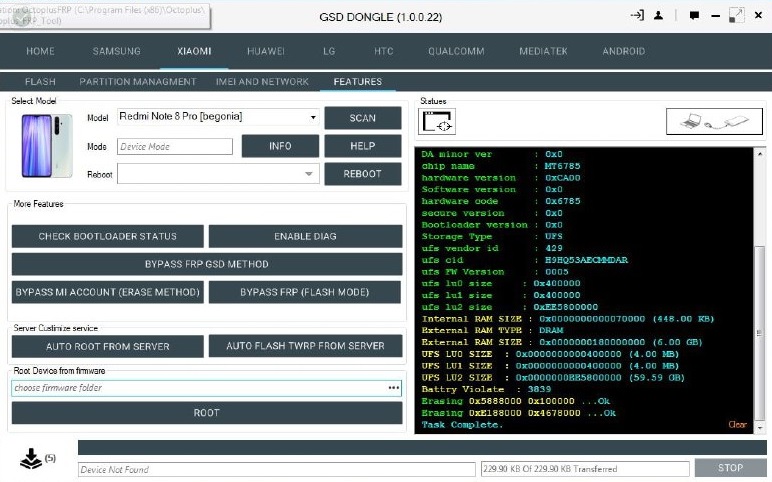Click the log scrollbar down arrow
The image size is (772, 482).
(x=760, y=428)
